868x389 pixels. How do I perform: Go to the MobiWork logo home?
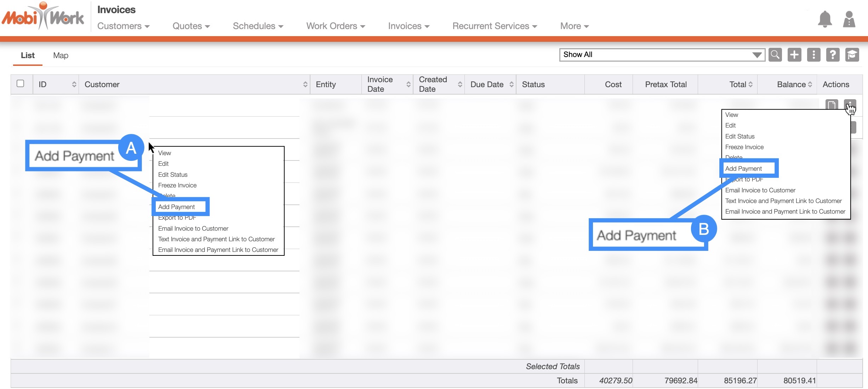43,16
